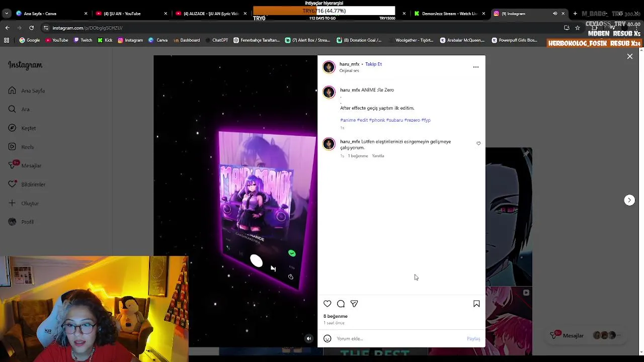Open Mesajlar in Instagram sidebar
This screenshot has height=362, width=644.
point(25,165)
